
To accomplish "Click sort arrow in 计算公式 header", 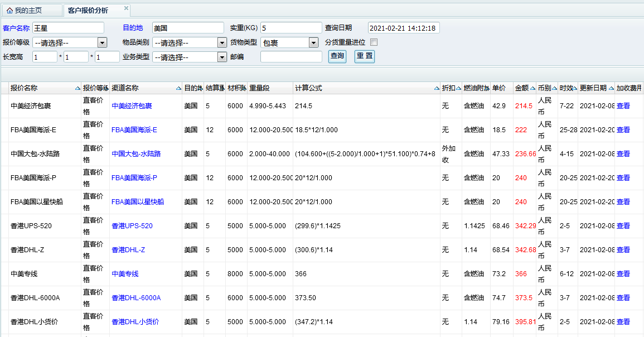I will (x=436, y=89).
